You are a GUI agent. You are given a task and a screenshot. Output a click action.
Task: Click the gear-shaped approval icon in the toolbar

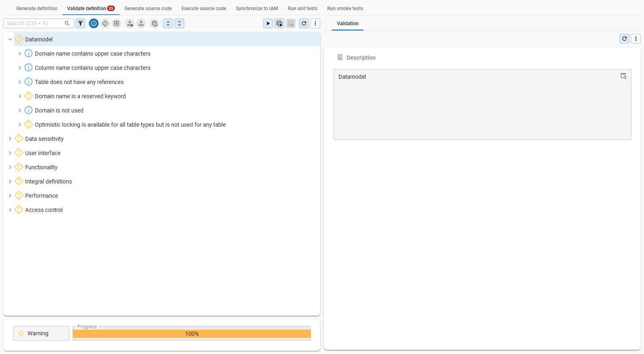click(x=155, y=24)
